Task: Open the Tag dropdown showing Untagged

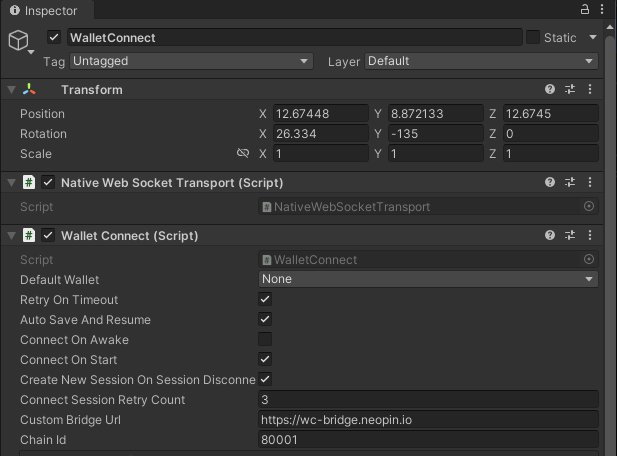Action: click(191, 61)
